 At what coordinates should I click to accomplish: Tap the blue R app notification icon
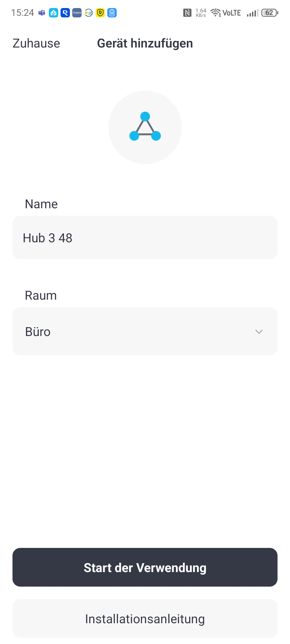(x=65, y=13)
